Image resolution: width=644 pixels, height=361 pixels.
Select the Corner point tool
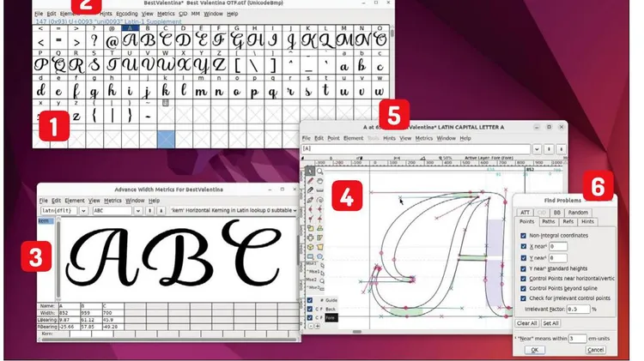pyautogui.click(x=310, y=219)
